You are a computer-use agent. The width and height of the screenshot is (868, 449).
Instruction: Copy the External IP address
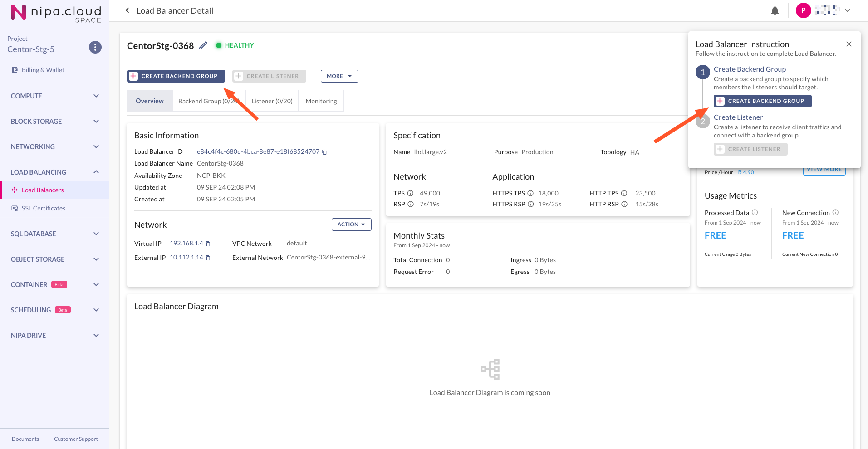click(x=208, y=258)
